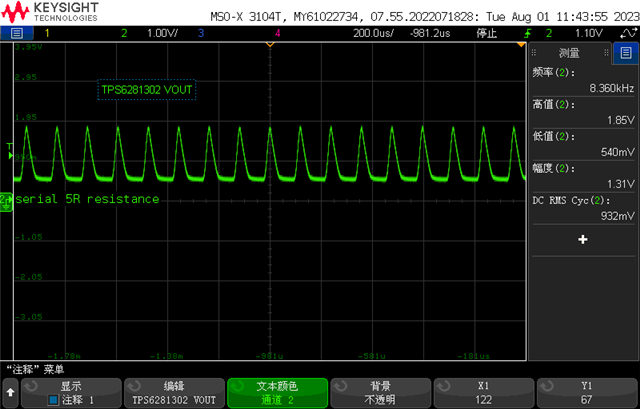640x409 pixels.
Task: Open the main menu icon at top left
Action: pyautogui.click(x=17, y=33)
